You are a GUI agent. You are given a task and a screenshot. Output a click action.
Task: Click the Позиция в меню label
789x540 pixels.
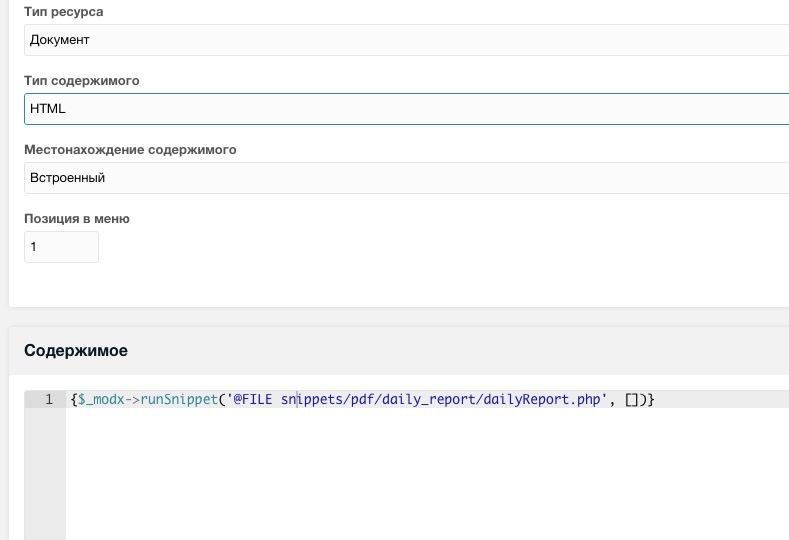(x=77, y=219)
